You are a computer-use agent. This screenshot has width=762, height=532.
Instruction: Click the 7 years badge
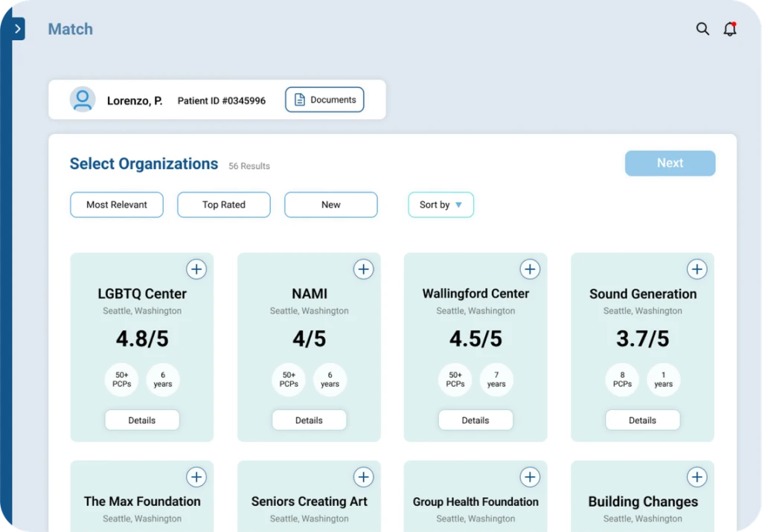(x=496, y=379)
